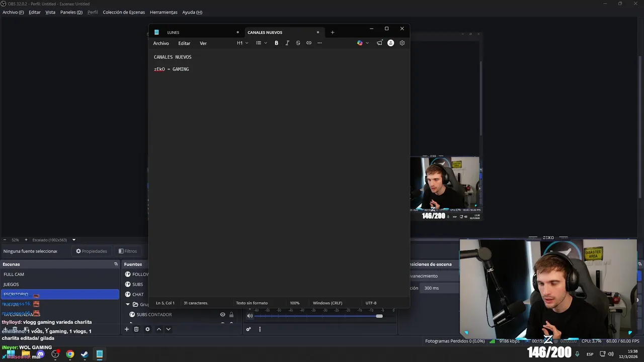
Task: Open OBS Studio from the taskbar
Action: [55, 354]
